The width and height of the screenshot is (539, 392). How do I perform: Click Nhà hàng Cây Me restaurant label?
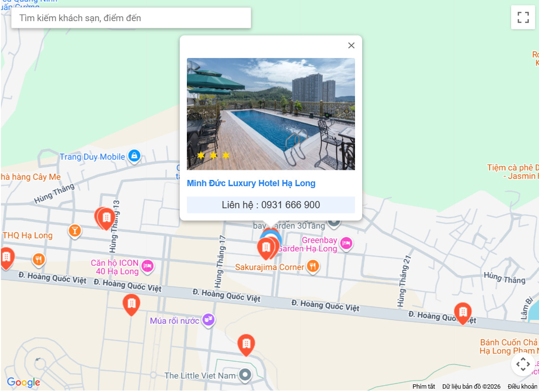pos(30,177)
